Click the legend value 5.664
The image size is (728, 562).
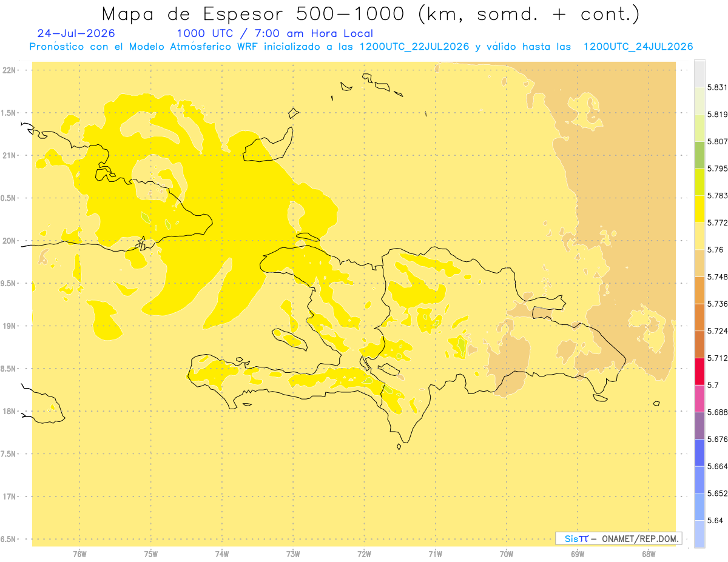point(718,466)
